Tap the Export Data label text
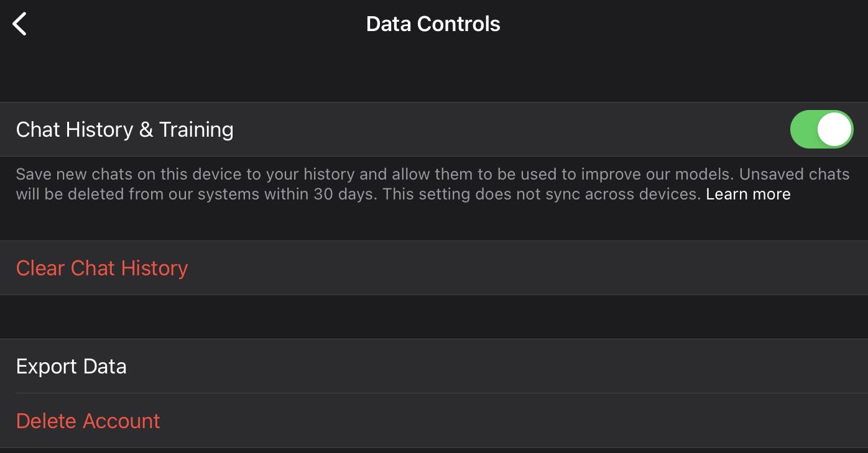The height and width of the screenshot is (453, 868). [72, 366]
